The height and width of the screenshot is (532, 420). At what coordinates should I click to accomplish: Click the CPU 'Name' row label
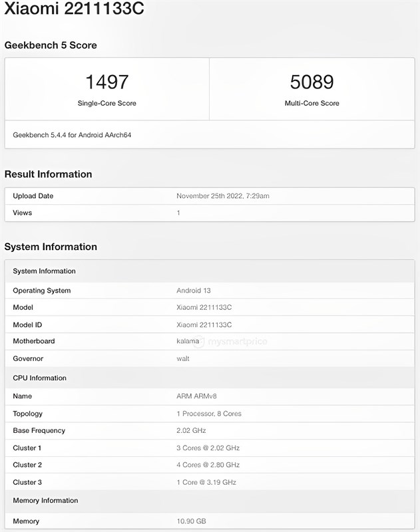coord(23,396)
